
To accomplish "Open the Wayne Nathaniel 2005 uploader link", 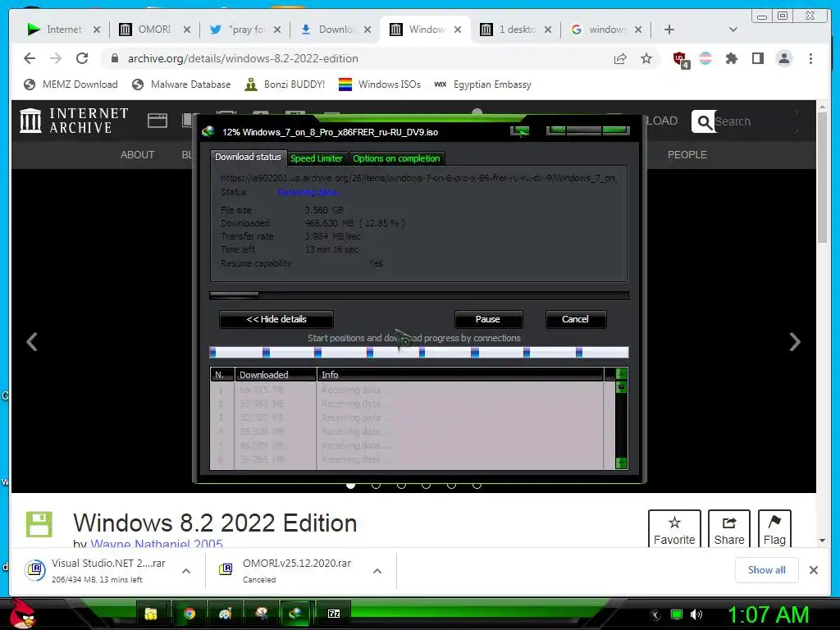I will (157, 543).
